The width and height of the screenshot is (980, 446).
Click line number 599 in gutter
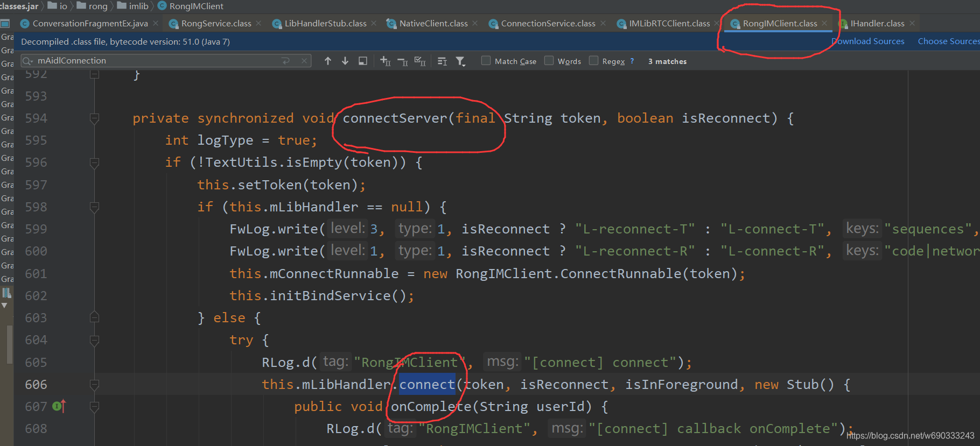[36, 229]
